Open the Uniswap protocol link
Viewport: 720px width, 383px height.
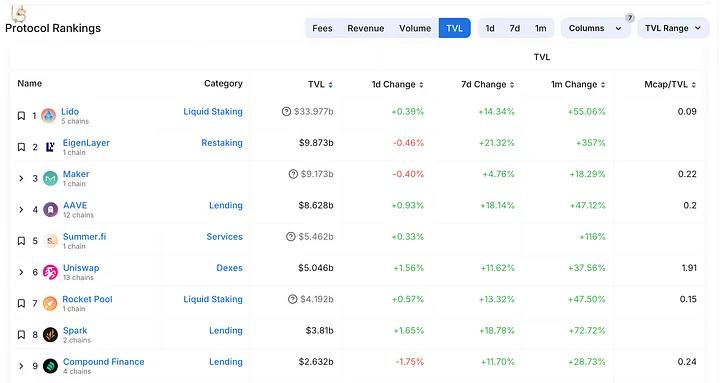click(x=81, y=268)
